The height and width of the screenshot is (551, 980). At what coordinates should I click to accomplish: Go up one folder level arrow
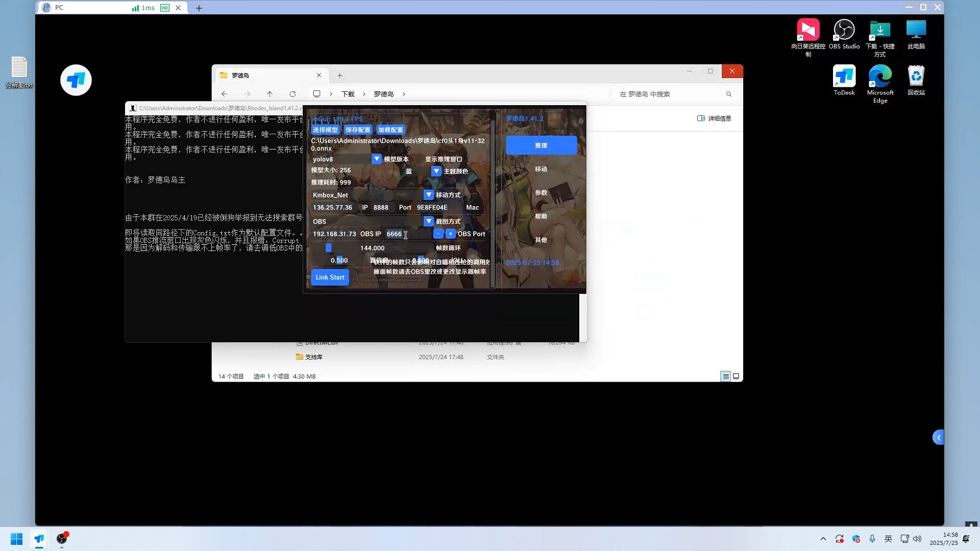point(269,94)
